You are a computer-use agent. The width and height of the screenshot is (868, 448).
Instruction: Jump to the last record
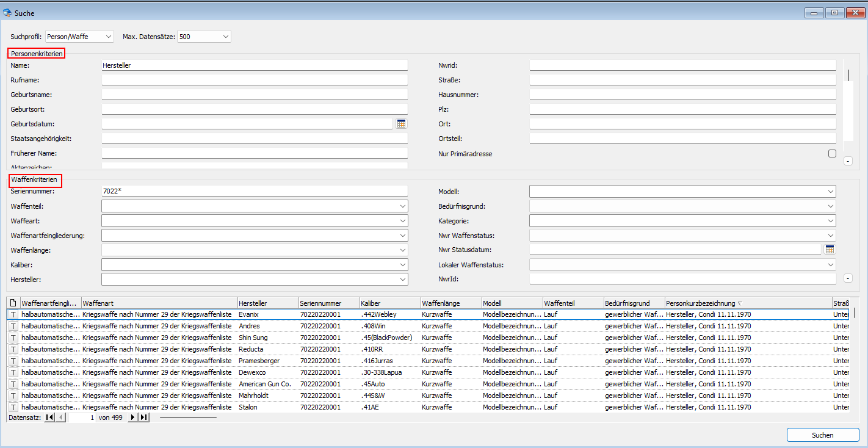(x=143, y=417)
